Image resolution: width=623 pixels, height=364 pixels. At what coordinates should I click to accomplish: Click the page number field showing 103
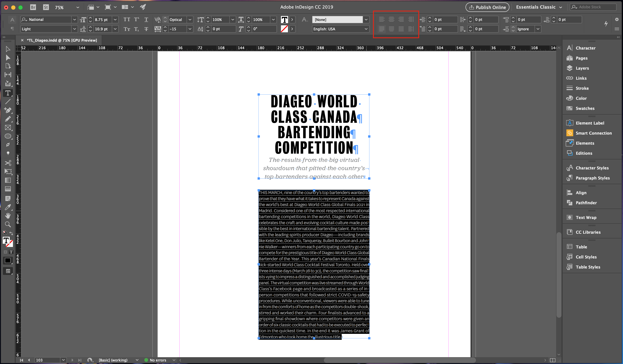[47, 360]
